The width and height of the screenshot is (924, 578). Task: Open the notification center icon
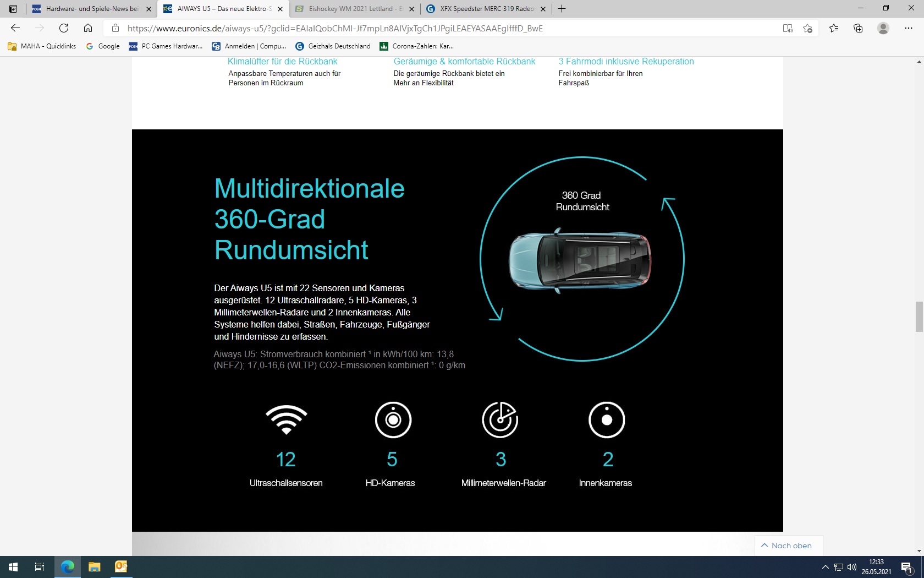[908, 567]
